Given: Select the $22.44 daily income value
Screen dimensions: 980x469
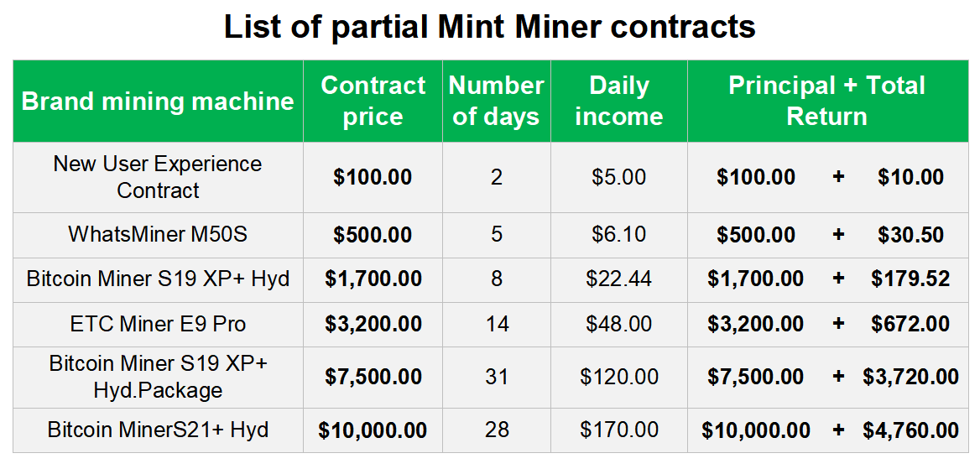Looking at the screenshot, I should (x=619, y=279).
